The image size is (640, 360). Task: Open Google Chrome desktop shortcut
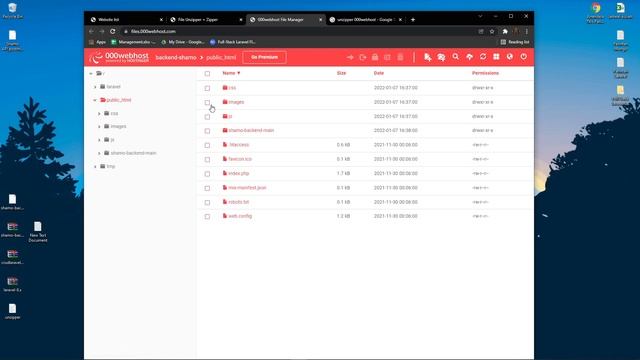[596, 12]
